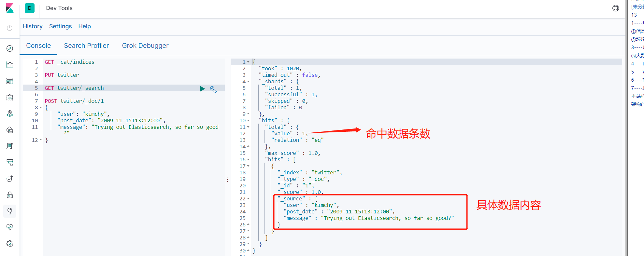The width and height of the screenshot is (644, 256).
Task: Open console Help
Action: click(x=84, y=26)
